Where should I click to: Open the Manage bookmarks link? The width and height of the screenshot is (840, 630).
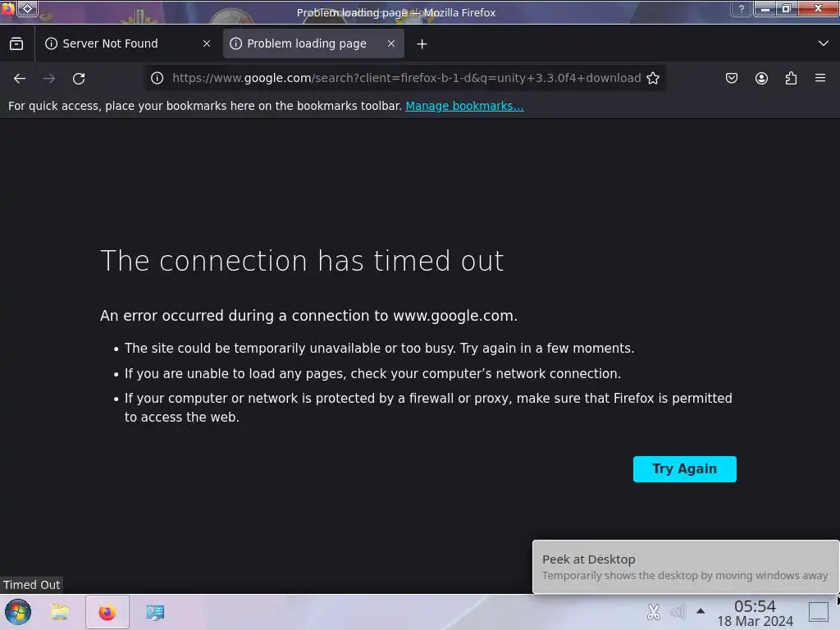coord(464,106)
